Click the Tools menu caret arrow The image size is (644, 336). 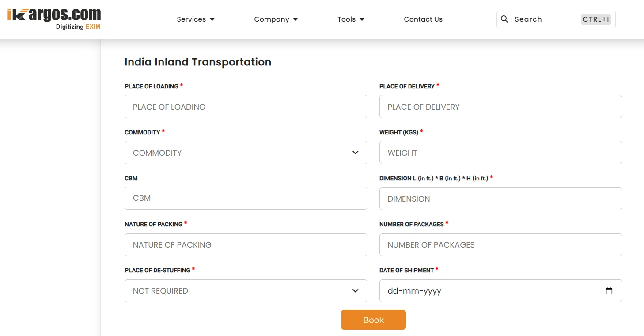click(x=362, y=19)
